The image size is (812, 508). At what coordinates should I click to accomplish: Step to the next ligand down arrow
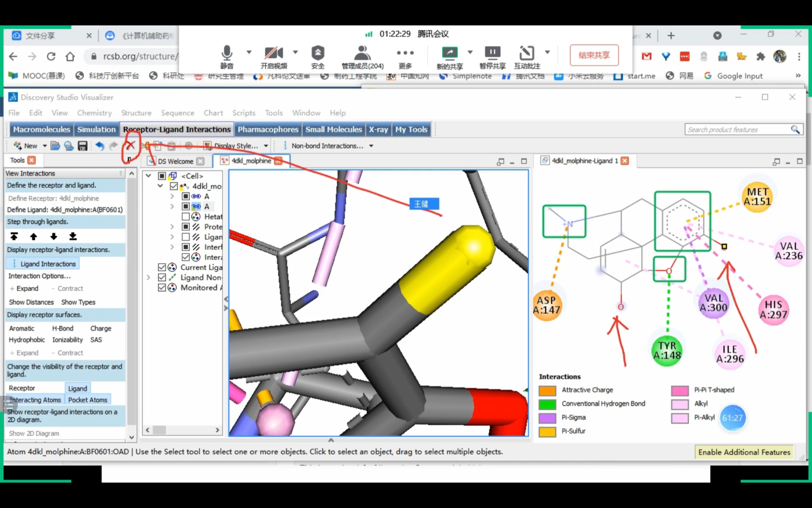54,236
